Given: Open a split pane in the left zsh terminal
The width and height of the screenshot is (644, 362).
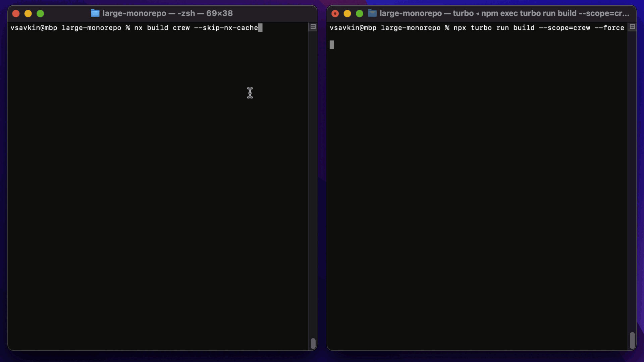Looking at the screenshot, I should tap(313, 27).
